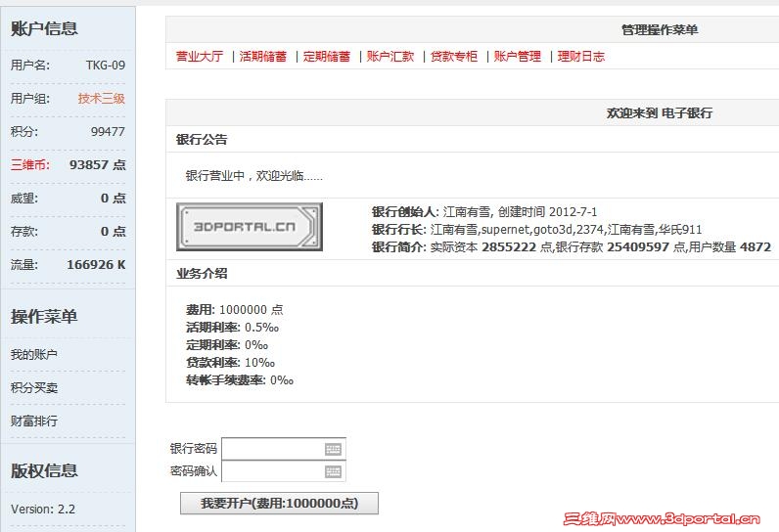The image size is (779, 532).
Task: Open 我的账户 in the sidebar
Action: click(x=34, y=354)
